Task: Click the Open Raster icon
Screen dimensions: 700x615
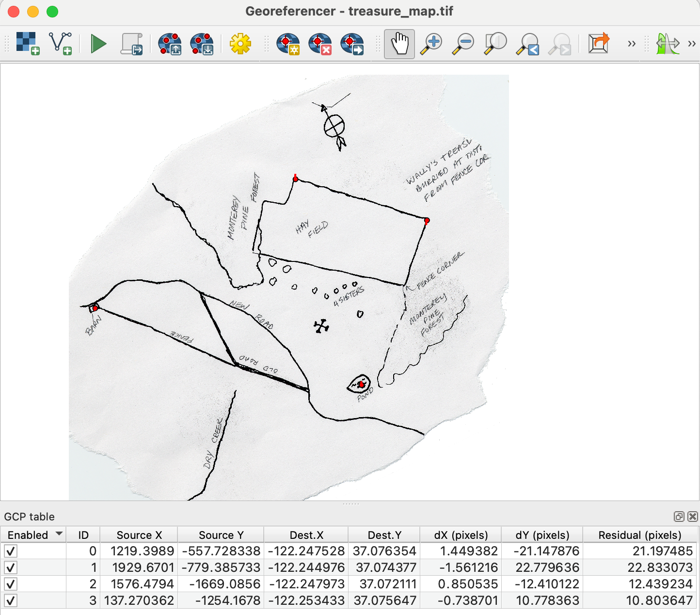Action: pos(28,44)
